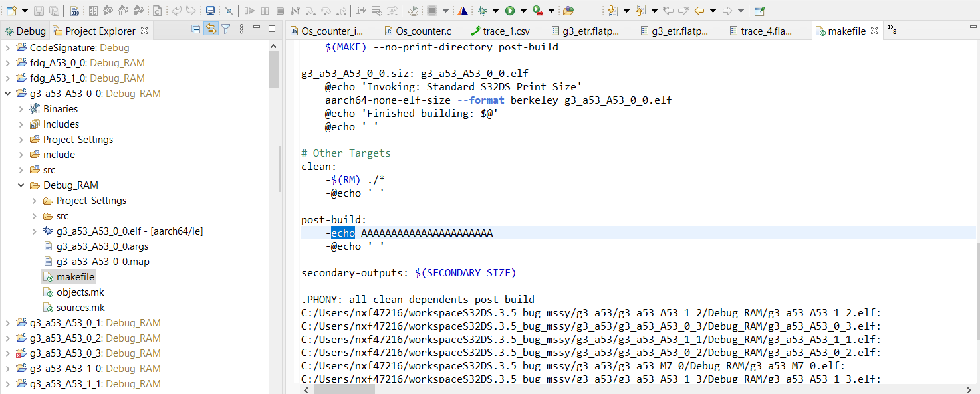This screenshot has height=394, width=980.
Task: Click the Terminate debug icon
Action: pos(279,11)
